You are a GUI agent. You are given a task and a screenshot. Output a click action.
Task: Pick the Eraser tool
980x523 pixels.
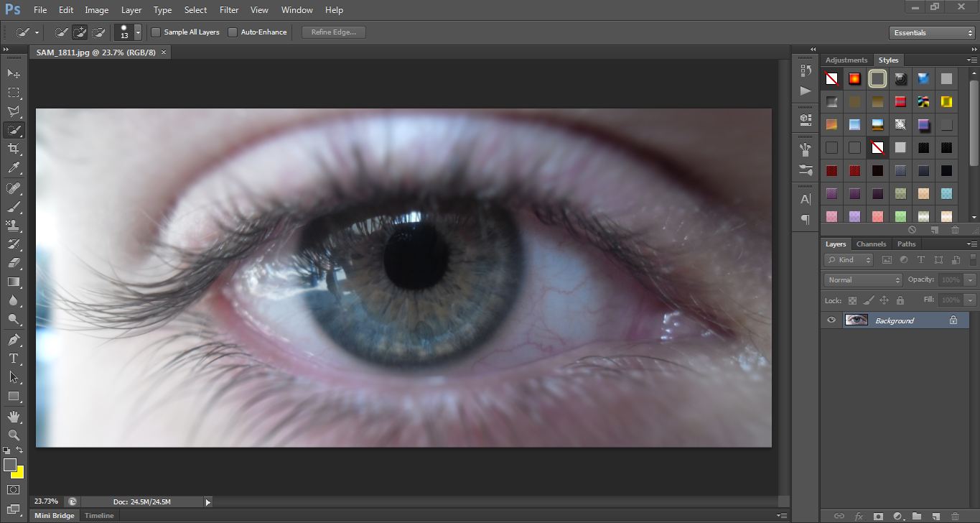tap(14, 263)
